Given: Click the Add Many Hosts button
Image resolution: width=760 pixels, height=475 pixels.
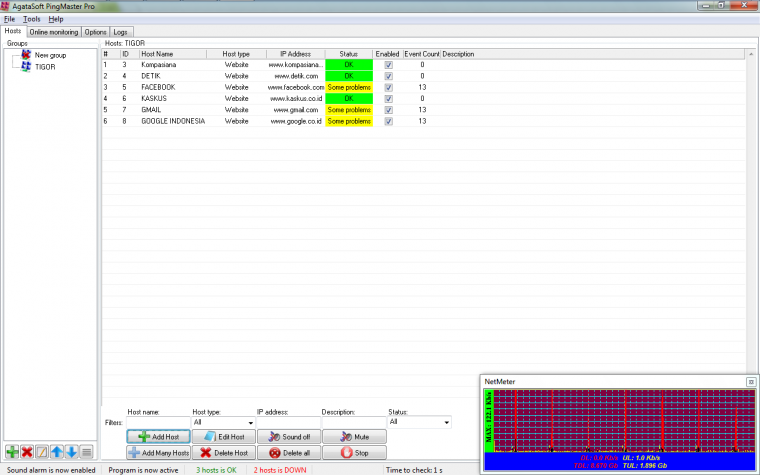Looking at the screenshot, I should 158,453.
